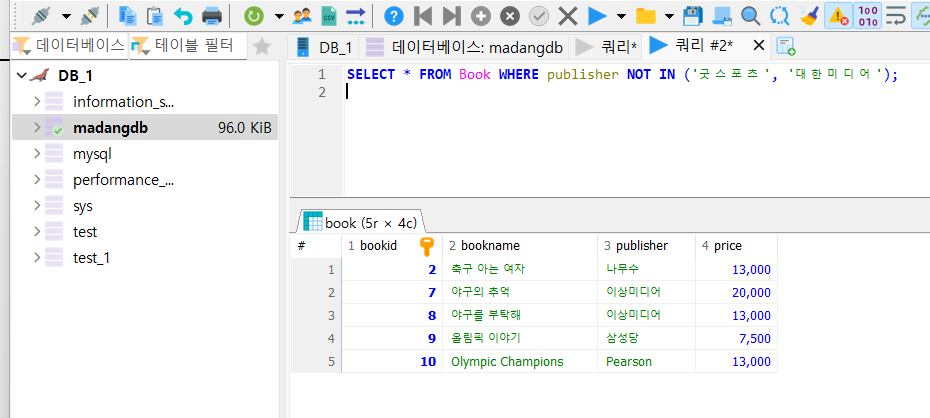Click the yellow open-file folder icon
This screenshot has height=418, width=930.
645,16
